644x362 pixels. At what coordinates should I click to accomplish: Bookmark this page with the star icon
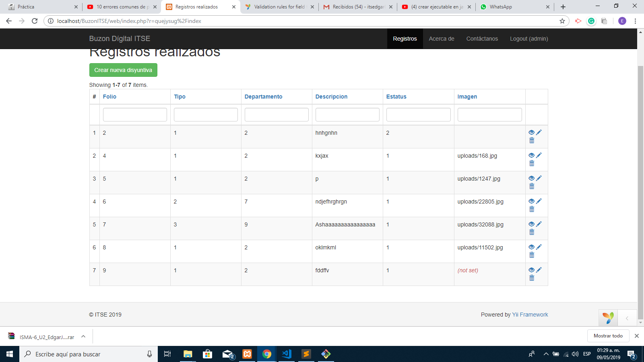pyautogui.click(x=562, y=21)
